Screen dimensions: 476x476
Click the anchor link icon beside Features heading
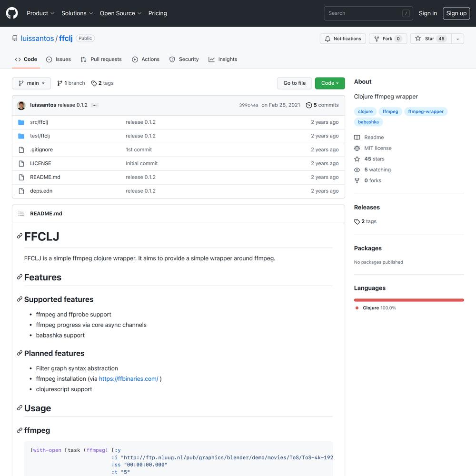tap(20, 277)
